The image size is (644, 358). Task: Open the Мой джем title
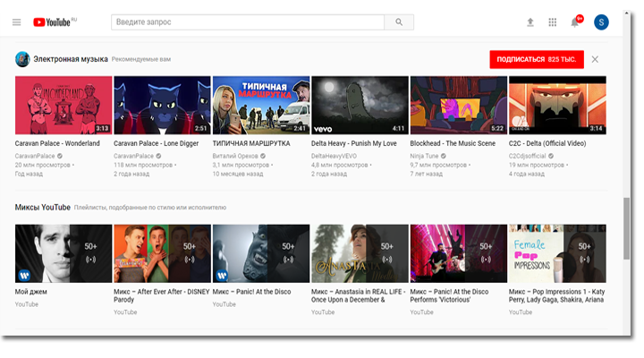tap(30, 292)
